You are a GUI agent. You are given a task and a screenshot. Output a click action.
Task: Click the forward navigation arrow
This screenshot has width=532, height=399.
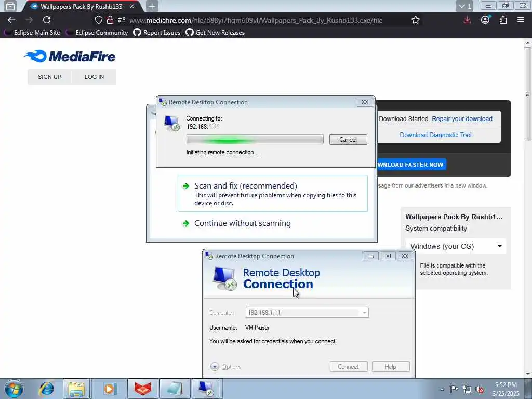click(29, 20)
